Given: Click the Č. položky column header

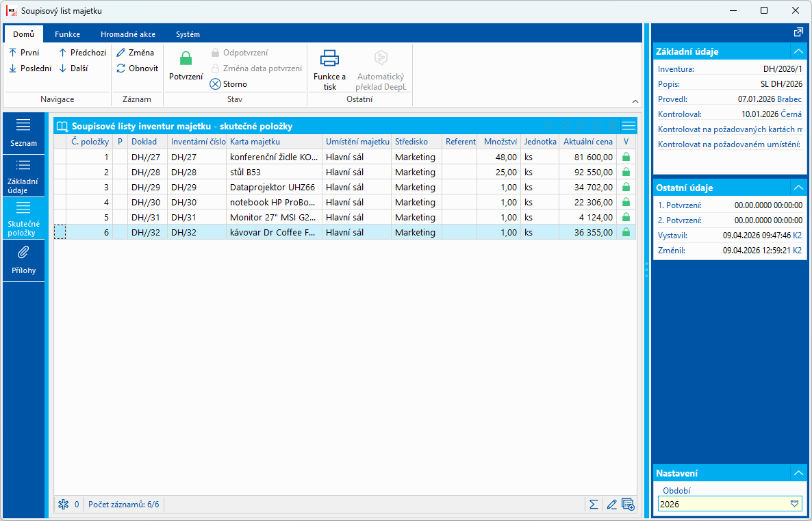Looking at the screenshot, I should pos(90,142).
